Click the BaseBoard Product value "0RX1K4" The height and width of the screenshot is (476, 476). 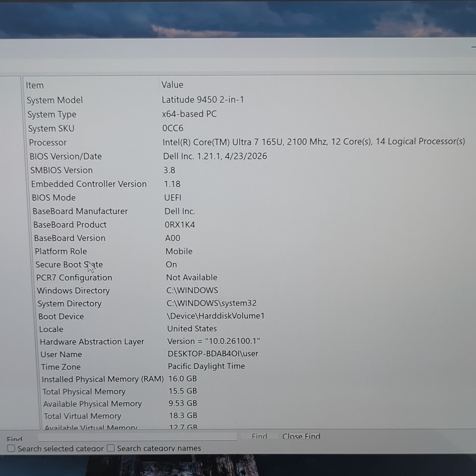[180, 225]
